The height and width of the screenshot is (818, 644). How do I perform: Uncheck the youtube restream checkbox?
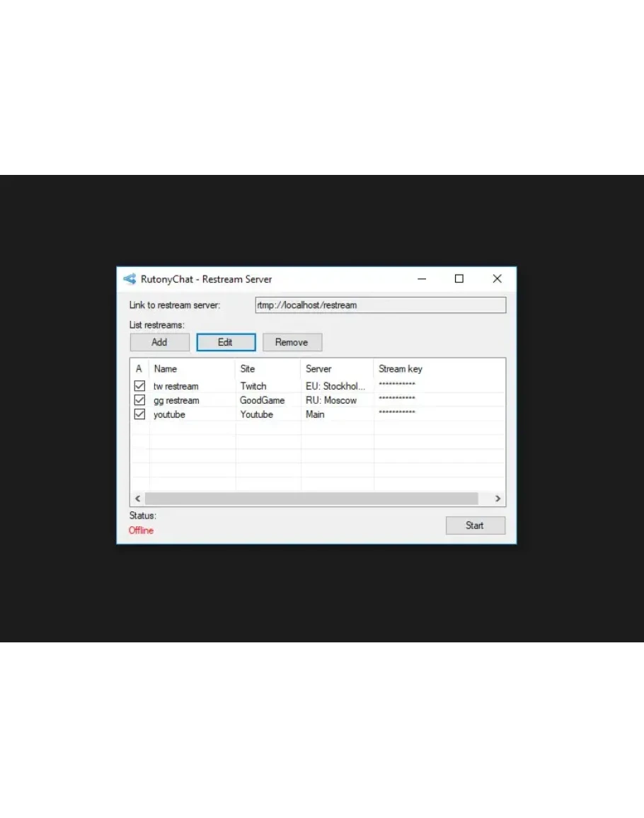pos(139,414)
